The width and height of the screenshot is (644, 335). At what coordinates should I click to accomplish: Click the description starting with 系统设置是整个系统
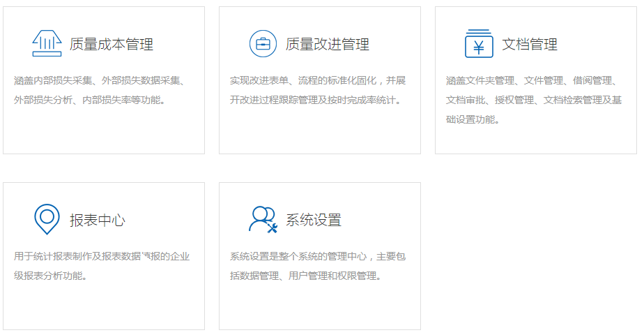coord(318,266)
